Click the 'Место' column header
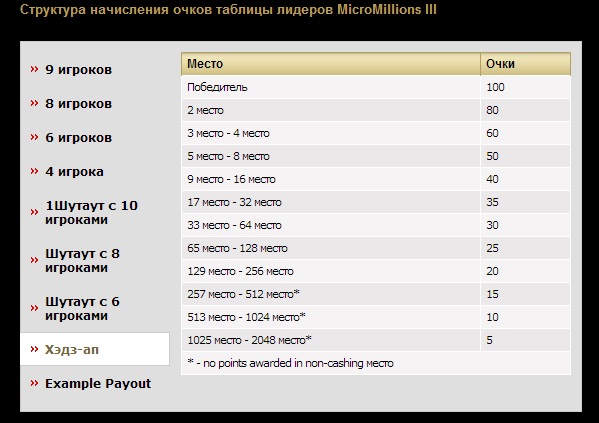The height and width of the screenshot is (423, 599). click(331, 64)
